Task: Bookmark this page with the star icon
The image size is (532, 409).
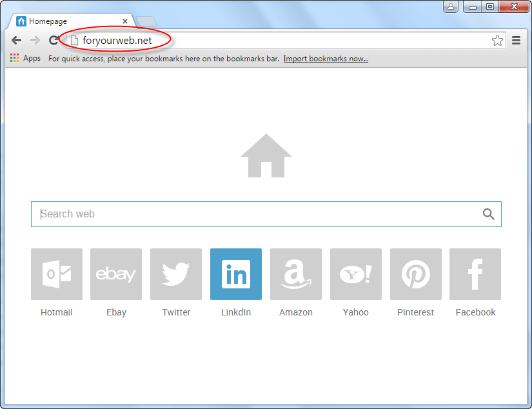Action: 497,41
